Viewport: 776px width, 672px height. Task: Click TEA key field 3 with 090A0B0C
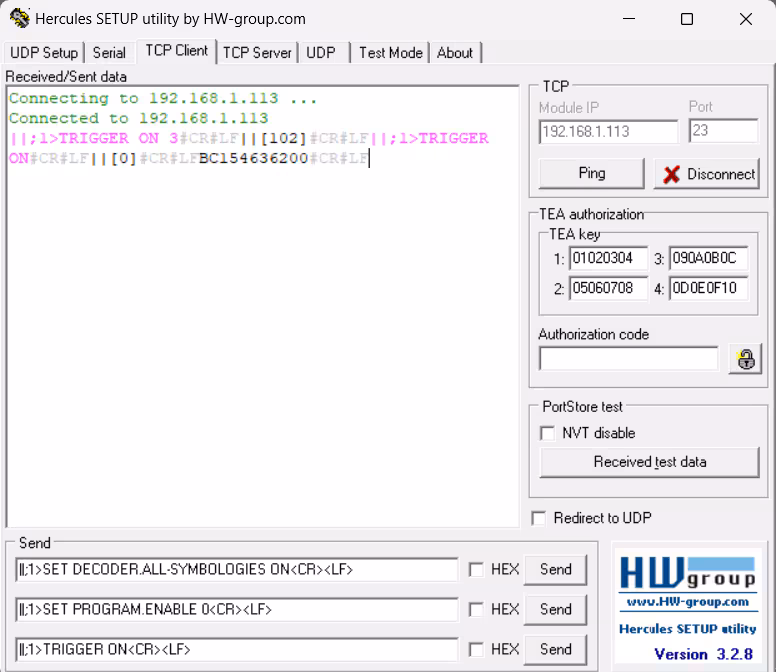[x=708, y=258]
